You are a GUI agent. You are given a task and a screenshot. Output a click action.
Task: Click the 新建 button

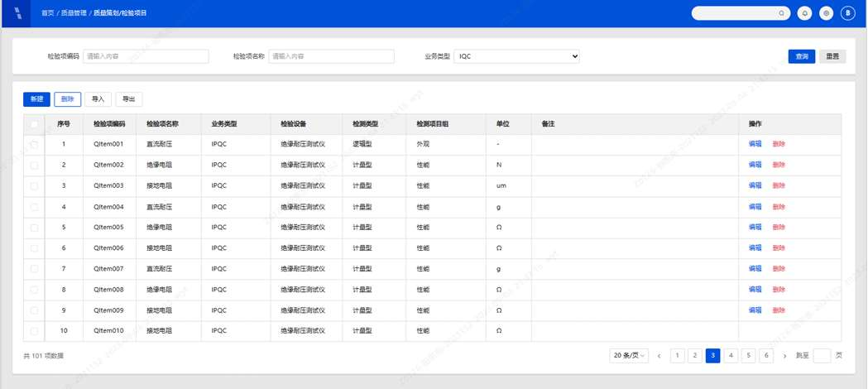click(x=36, y=99)
